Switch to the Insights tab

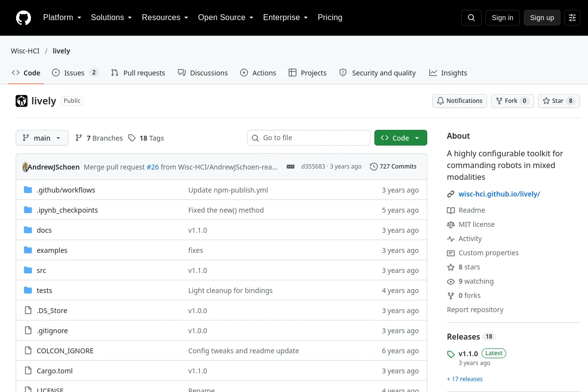tap(448, 73)
